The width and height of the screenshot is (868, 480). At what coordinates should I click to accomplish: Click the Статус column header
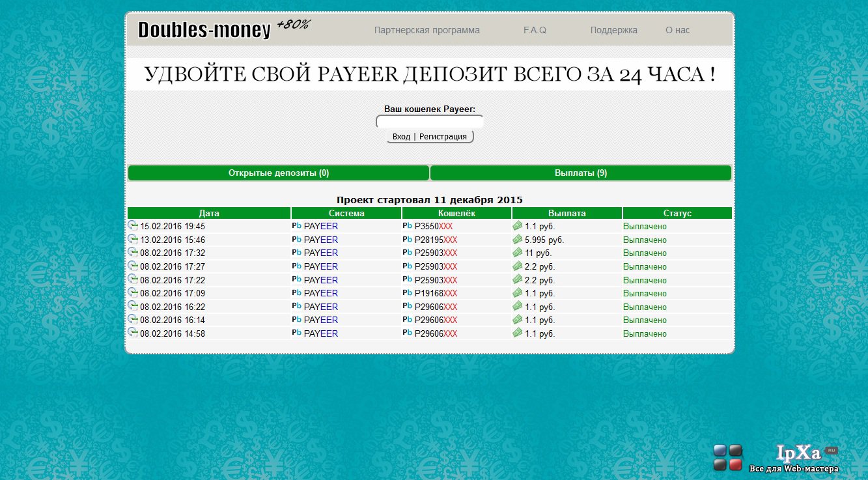point(677,213)
